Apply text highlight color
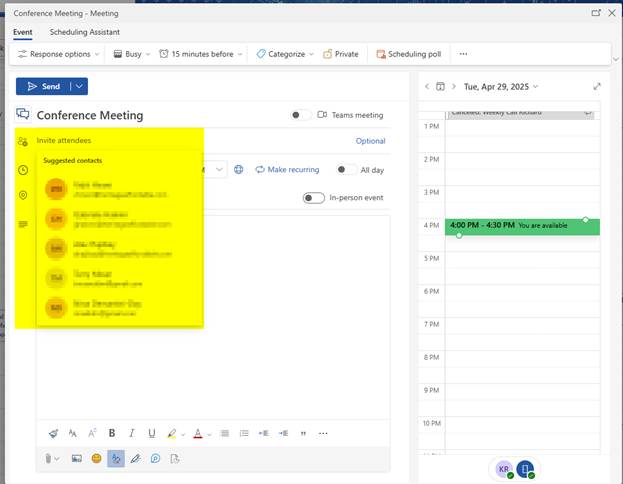 [x=172, y=434]
